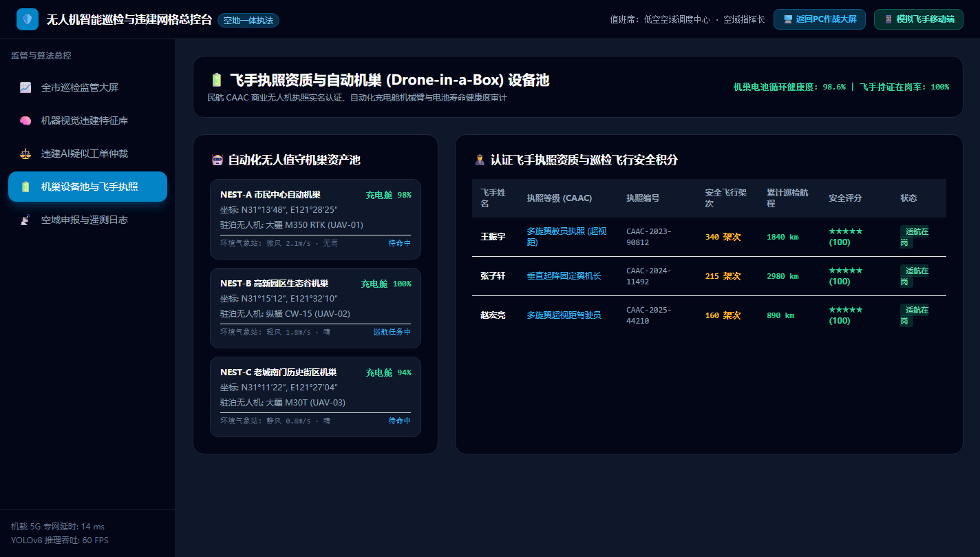Click 充电舱 100% status of NEST-B

tap(386, 284)
